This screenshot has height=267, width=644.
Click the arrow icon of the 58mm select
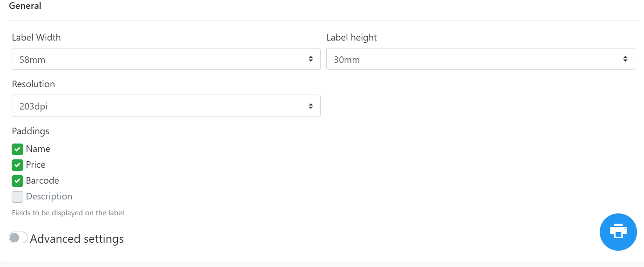pyautogui.click(x=311, y=59)
